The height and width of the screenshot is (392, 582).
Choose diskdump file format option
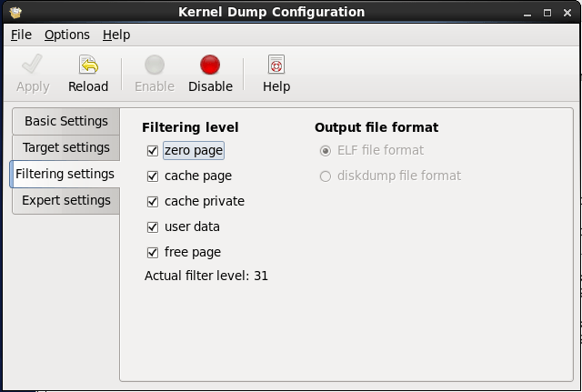pyautogui.click(x=326, y=176)
